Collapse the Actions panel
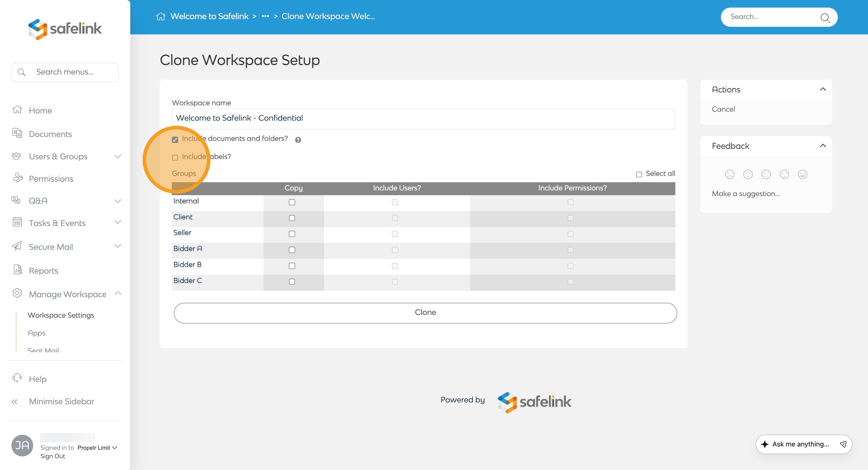This screenshot has height=470, width=868. tap(822, 89)
